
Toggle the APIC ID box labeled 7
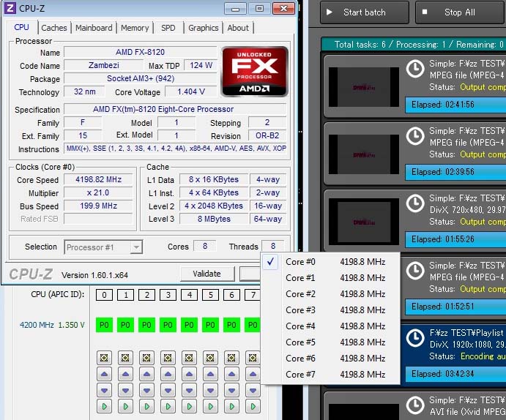point(253,295)
